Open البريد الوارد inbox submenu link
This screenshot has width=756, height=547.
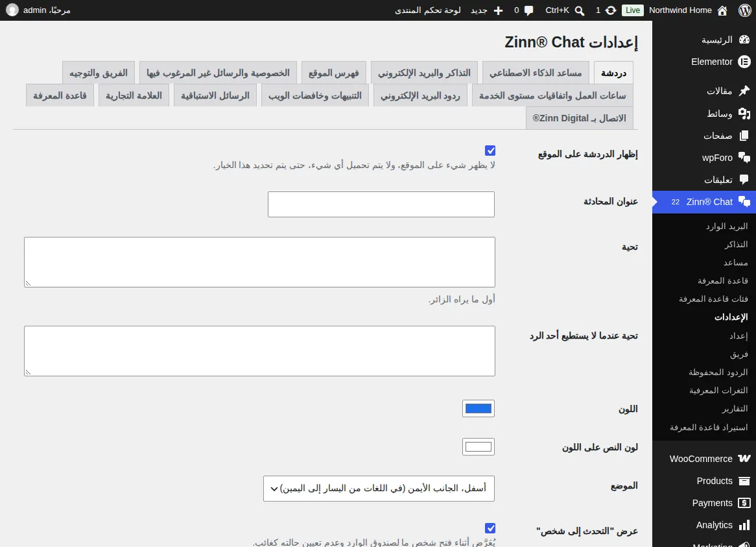727,226
